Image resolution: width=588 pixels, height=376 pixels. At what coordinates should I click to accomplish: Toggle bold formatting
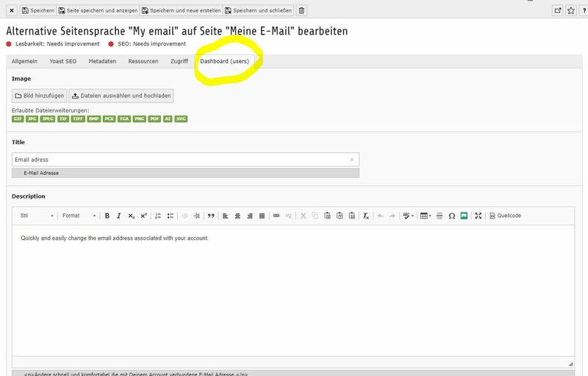click(x=107, y=216)
